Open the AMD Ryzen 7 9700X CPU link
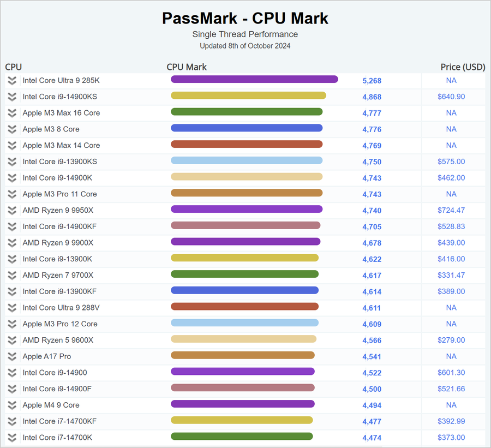The image size is (491, 448). click(58, 276)
